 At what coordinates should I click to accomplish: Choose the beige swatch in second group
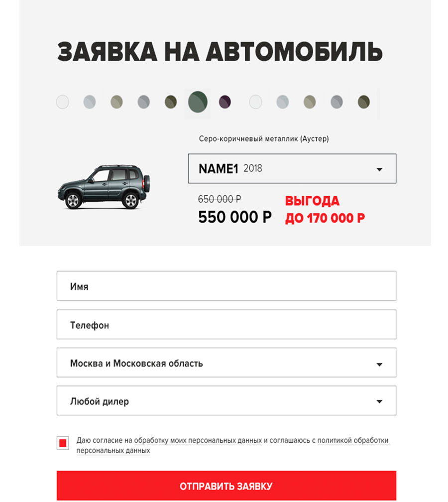tap(310, 102)
